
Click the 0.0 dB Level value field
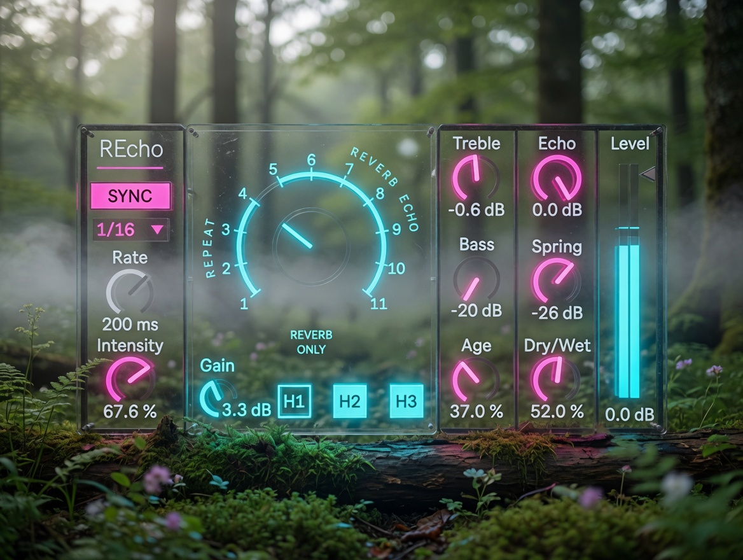(629, 414)
